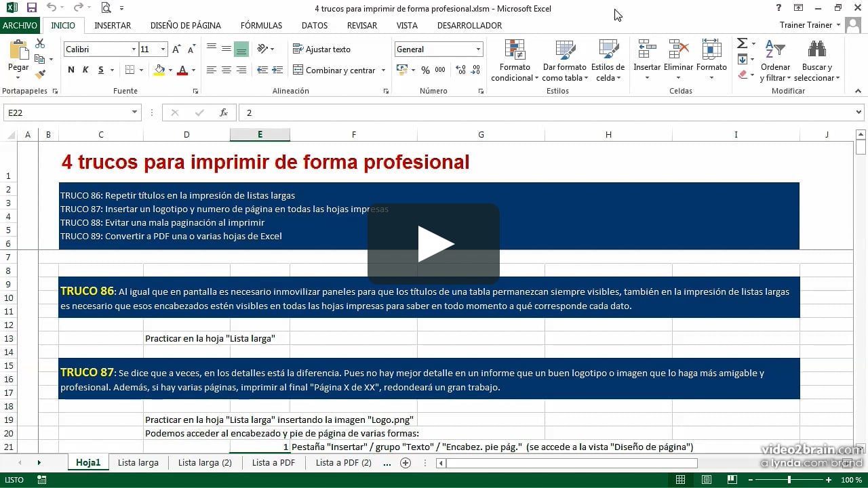Viewport: 868px width, 488px height.
Task: Align text left
Action: tap(212, 70)
